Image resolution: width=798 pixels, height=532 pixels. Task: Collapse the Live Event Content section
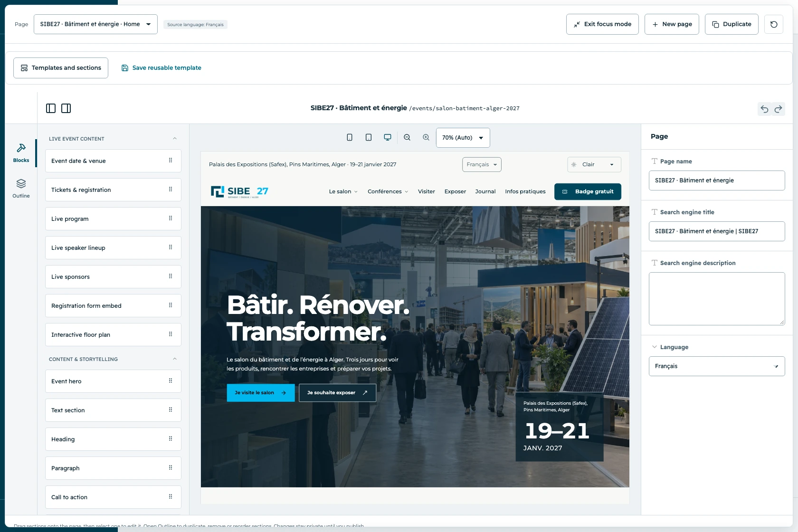point(175,139)
